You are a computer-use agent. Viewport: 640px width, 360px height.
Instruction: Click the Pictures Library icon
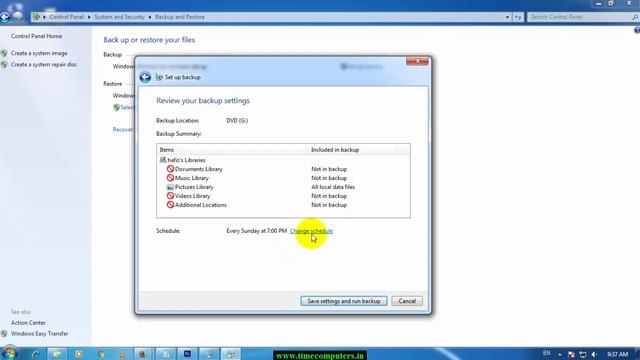coord(170,187)
